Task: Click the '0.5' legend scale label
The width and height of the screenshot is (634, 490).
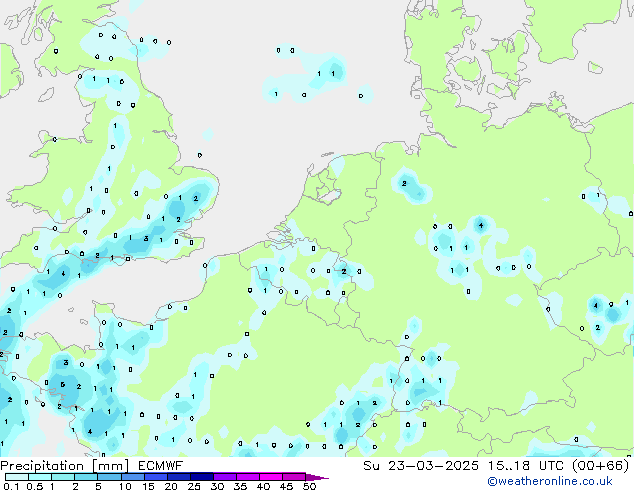Action: [x=35, y=486]
